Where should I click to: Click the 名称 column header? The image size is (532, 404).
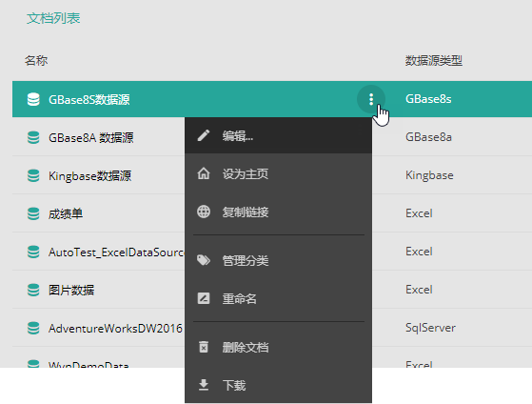point(36,60)
